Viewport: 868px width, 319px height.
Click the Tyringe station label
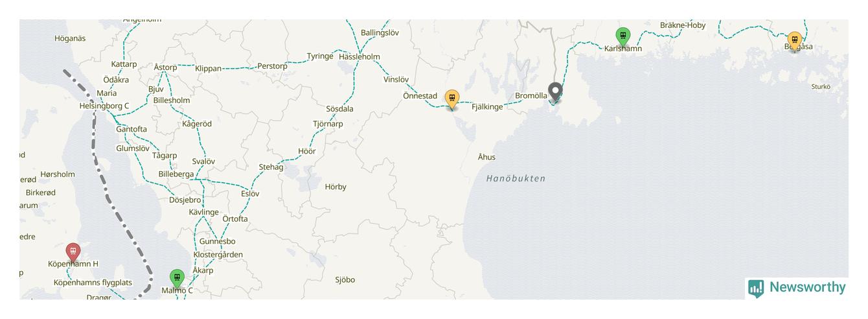320,56
